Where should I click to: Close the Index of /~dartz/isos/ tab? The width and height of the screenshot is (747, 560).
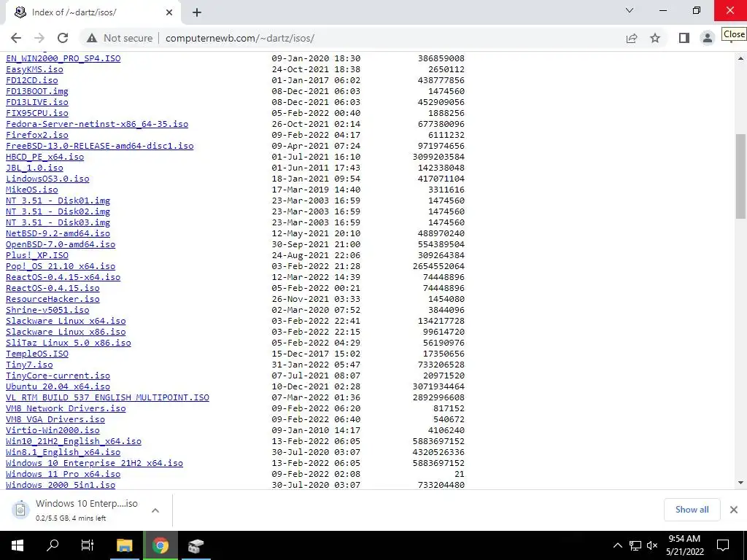[x=169, y=13]
